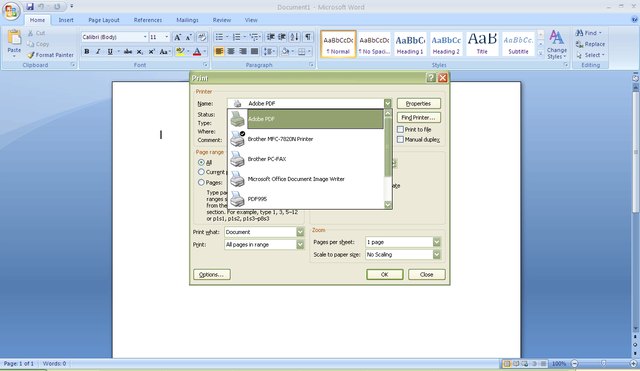Image resolution: width=640 pixels, height=371 pixels.
Task: Switch to the View tab
Action: pos(251,20)
